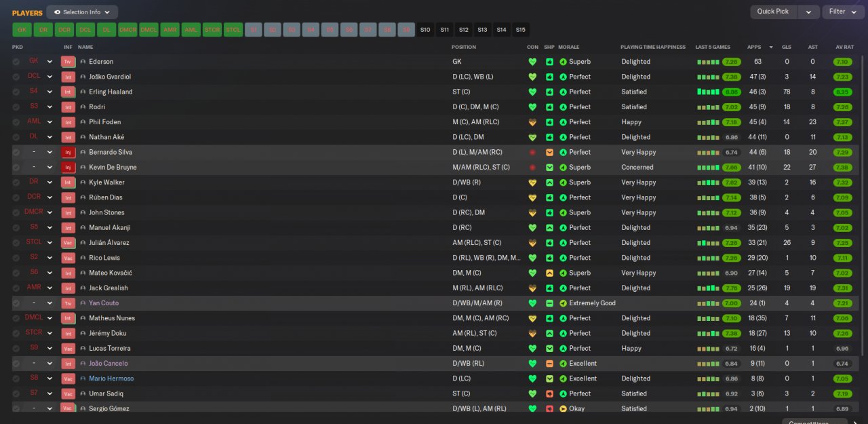The height and width of the screenshot is (424, 868).
Task: Toggle the picked checkmark for Erling Haaland
Action: (x=16, y=92)
